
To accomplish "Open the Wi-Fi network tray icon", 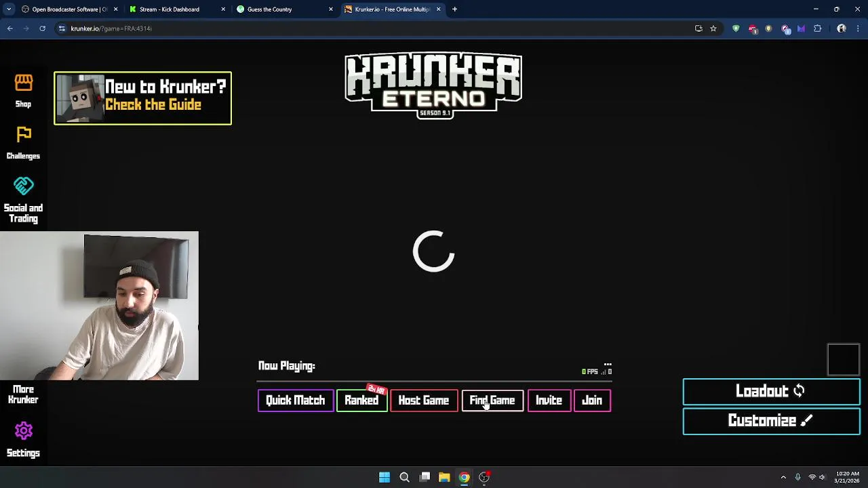I will (812, 477).
